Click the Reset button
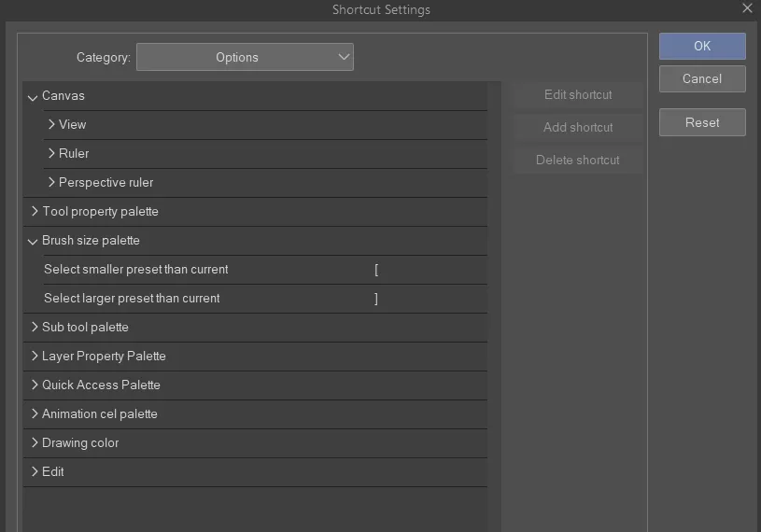Viewport: 761px width, 532px height. 702,122
